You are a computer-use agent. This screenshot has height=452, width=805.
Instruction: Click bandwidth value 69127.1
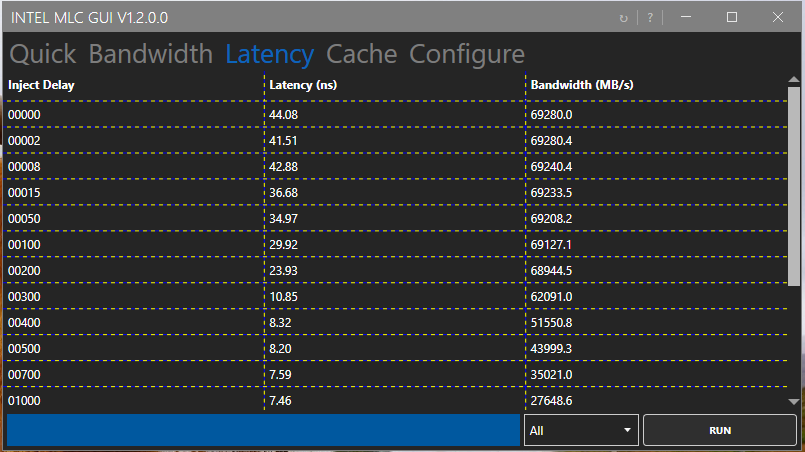click(551, 245)
